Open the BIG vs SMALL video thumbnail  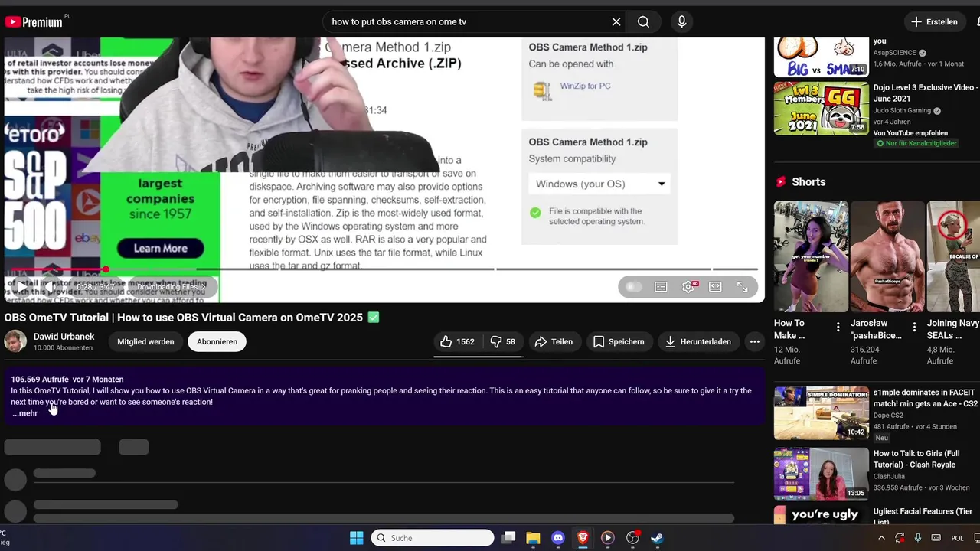(x=821, y=57)
